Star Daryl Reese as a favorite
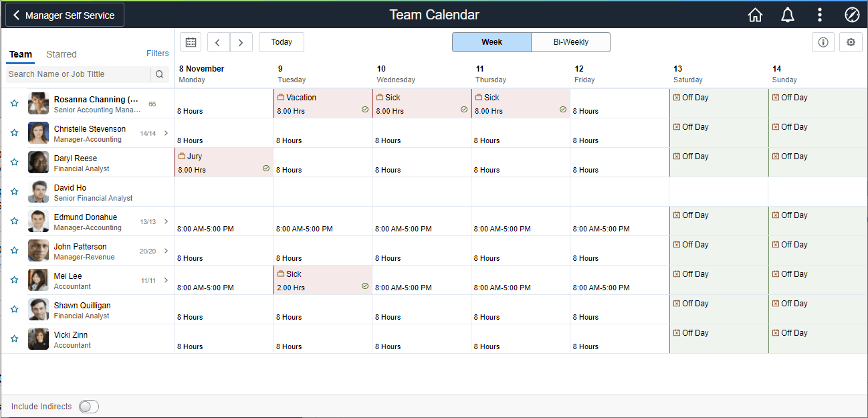The width and height of the screenshot is (868, 418). tap(14, 162)
